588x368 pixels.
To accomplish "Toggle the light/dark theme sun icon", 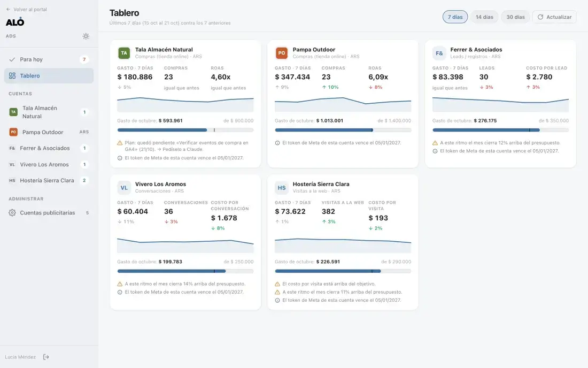I will point(86,36).
